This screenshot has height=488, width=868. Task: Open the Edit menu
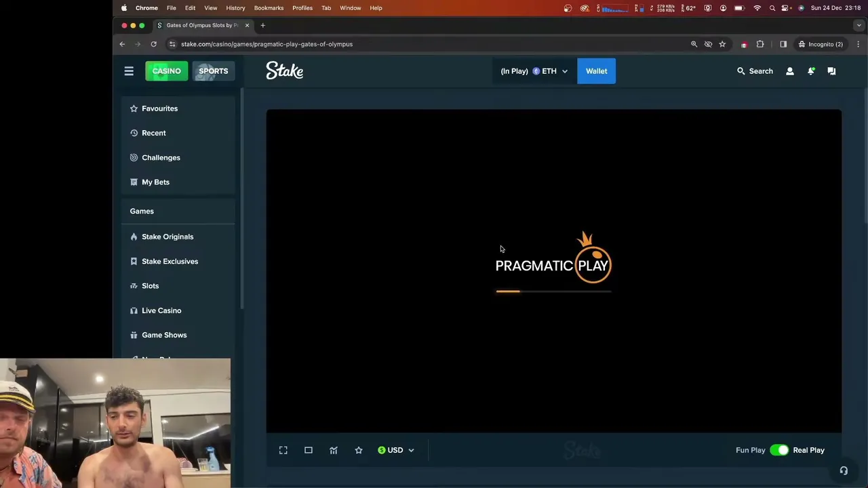point(191,8)
